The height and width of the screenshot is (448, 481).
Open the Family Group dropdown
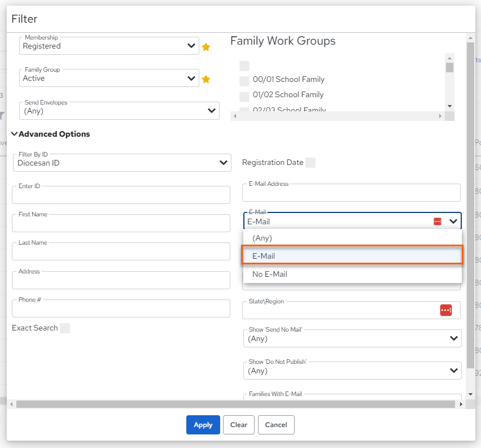[x=109, y=79]
